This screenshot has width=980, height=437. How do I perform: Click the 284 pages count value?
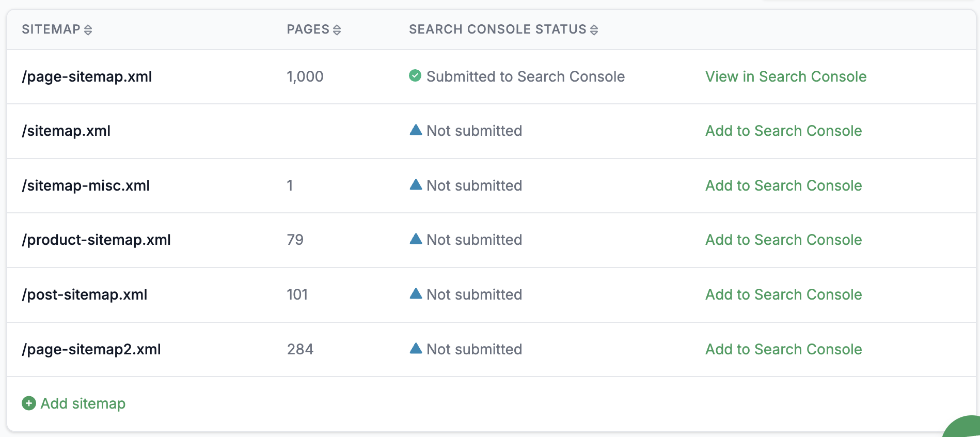[x=300, y=349]
